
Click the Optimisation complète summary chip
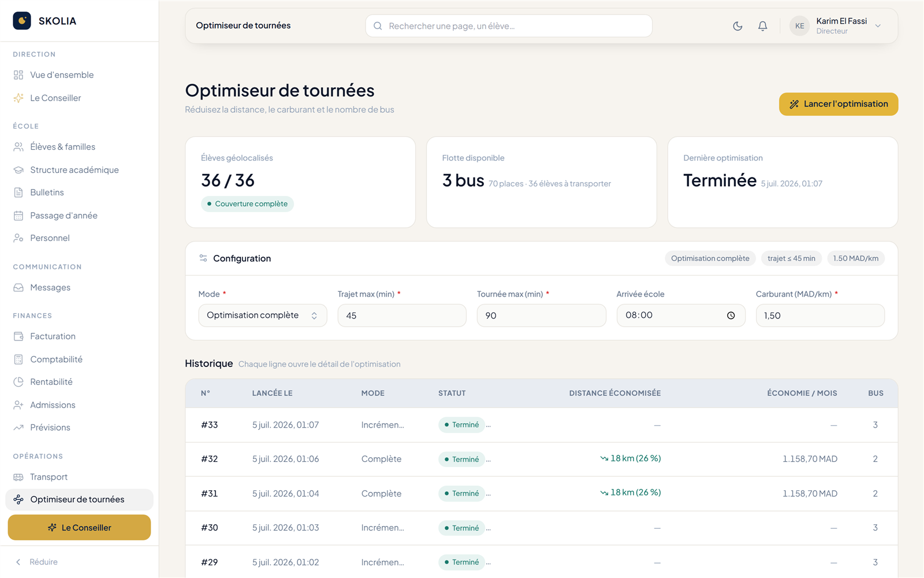pyautogui.click(x=710, y=258)
